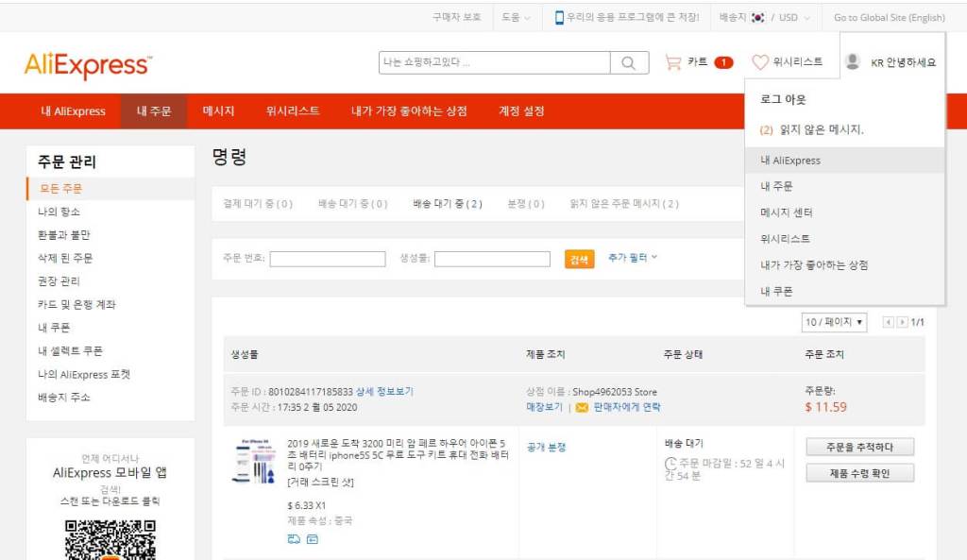Expand 추가 필터 additional filters
This screenshot has width=967, height=560.
(x=633, y=257)
